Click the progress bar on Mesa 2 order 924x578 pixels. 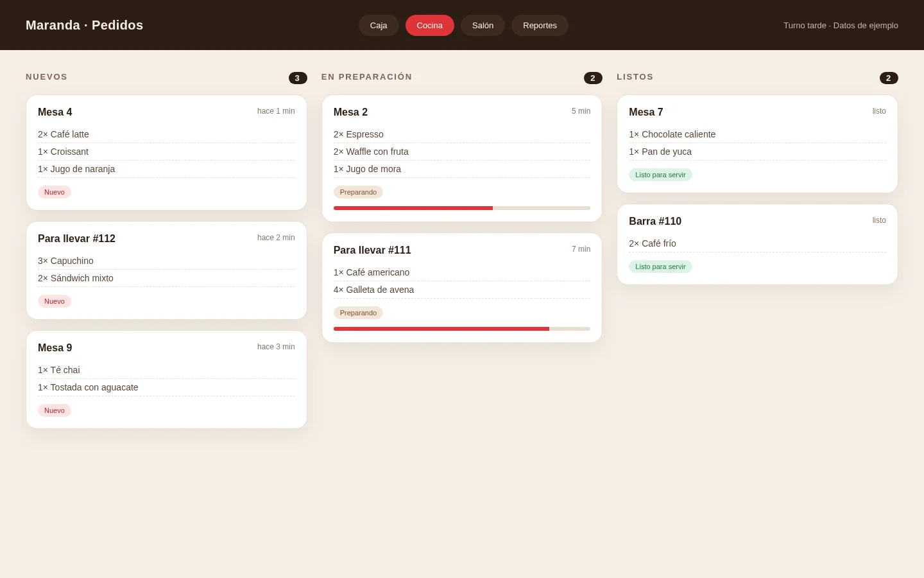(462, 208)
